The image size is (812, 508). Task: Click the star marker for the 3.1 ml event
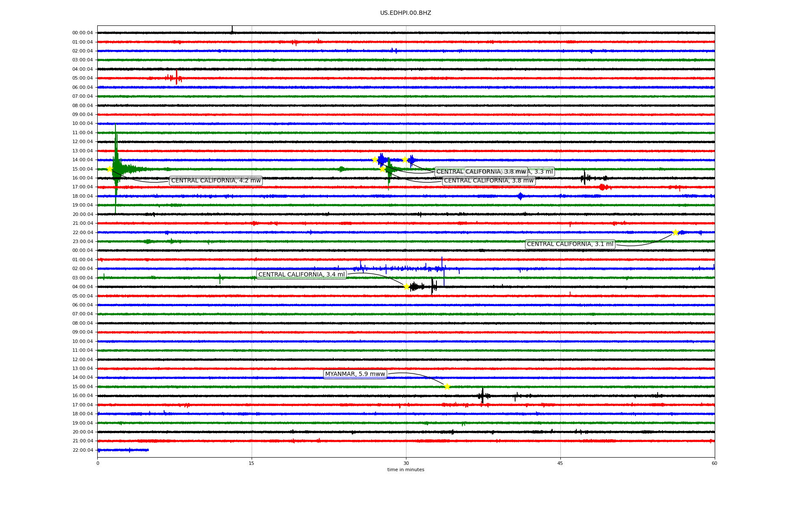tap(675, 232)
